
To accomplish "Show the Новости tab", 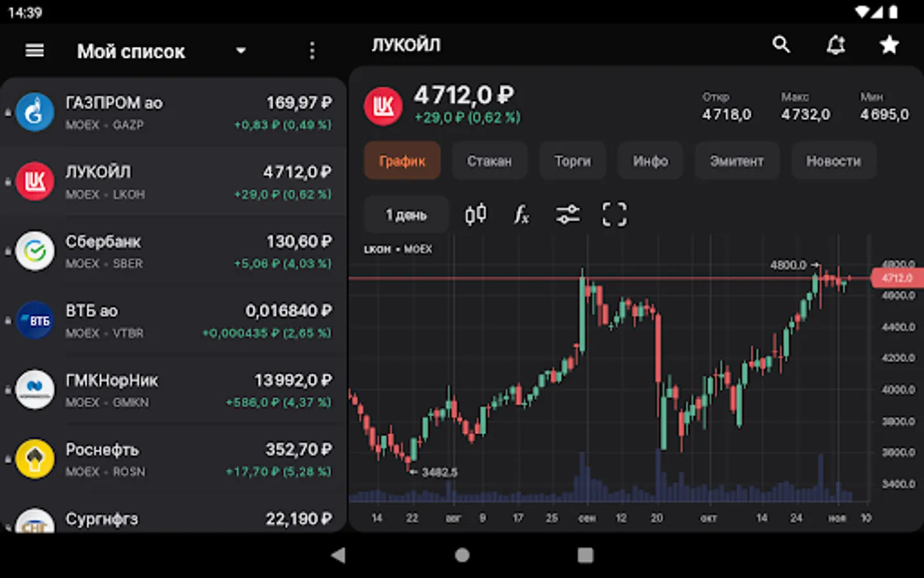I will click(834, 161).
